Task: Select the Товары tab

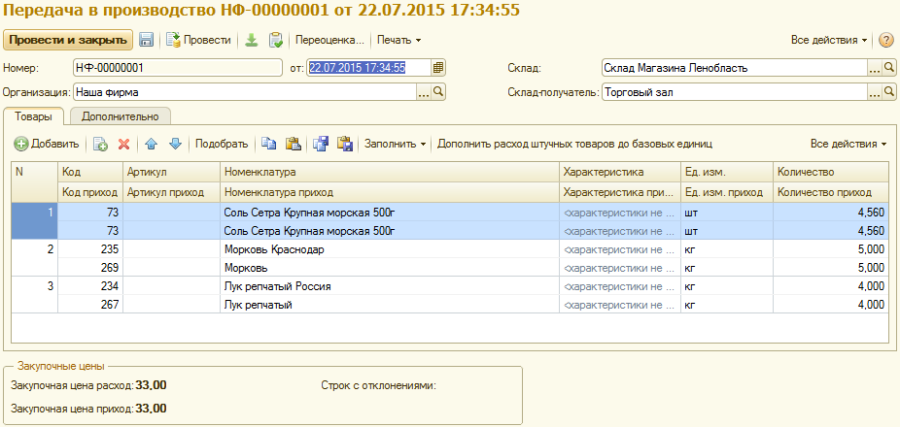Action: [34, 117]
